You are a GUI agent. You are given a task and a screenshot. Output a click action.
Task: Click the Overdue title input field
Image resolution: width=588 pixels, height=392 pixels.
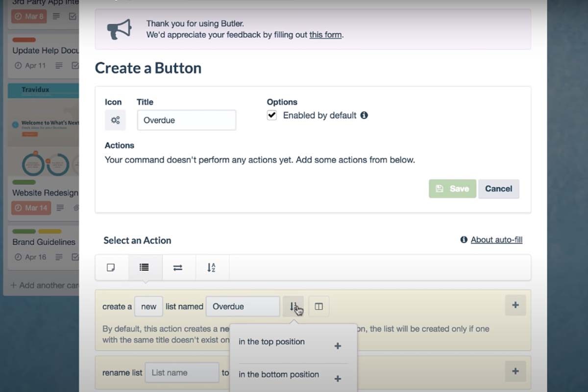click(186, 120)
